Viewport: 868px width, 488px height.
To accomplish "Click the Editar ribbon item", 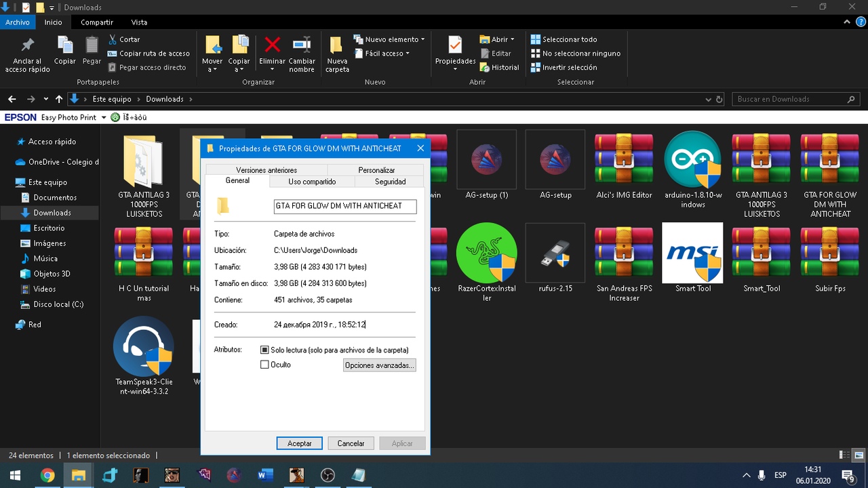I will click(496, 54).
